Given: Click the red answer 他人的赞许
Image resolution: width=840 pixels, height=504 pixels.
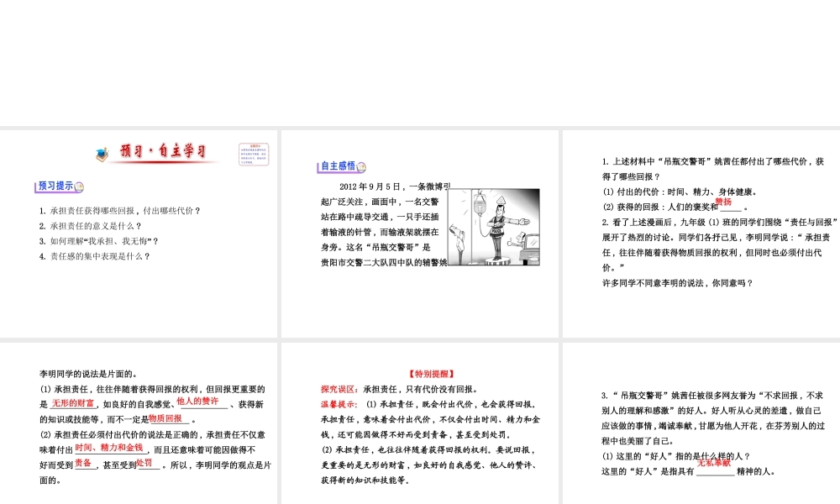Looking at the screenshot, I should (197, 402).
